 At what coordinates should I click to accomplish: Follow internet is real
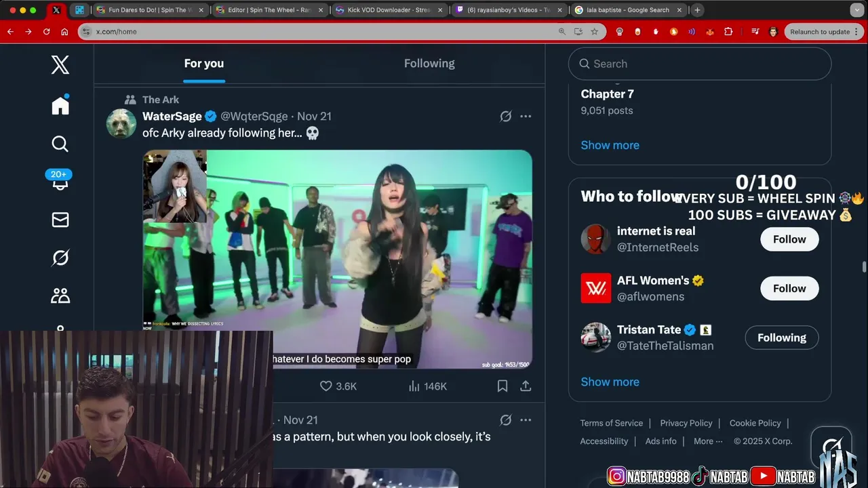(x=789, y=239)
